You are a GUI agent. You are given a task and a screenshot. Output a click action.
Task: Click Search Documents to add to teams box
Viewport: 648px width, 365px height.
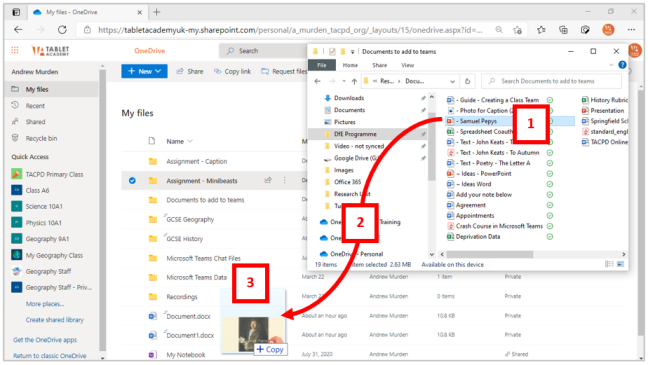click(551, 81)
